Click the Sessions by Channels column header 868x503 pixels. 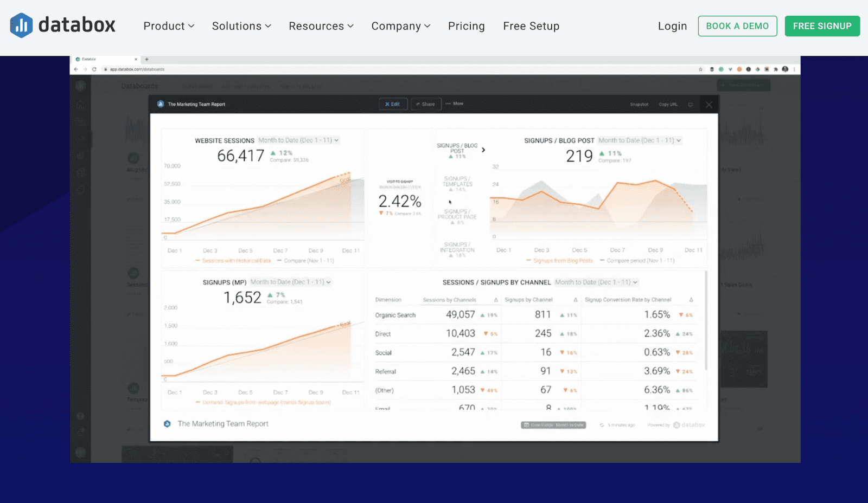point(449,300)
